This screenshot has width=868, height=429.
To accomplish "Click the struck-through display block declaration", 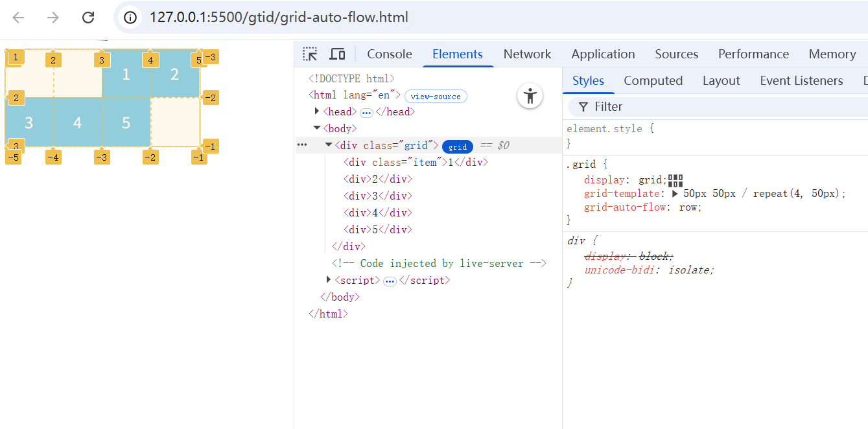I will (x=629, y=257).
